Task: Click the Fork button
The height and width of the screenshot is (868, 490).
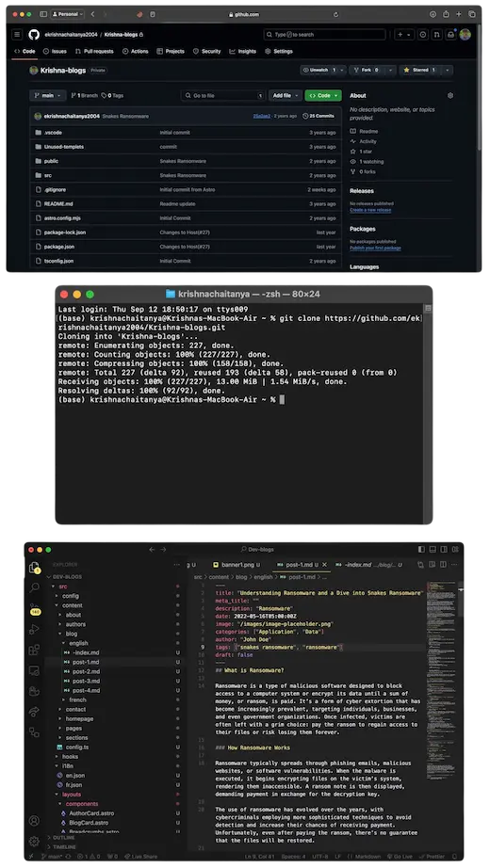Action: (x=366, y=71)
